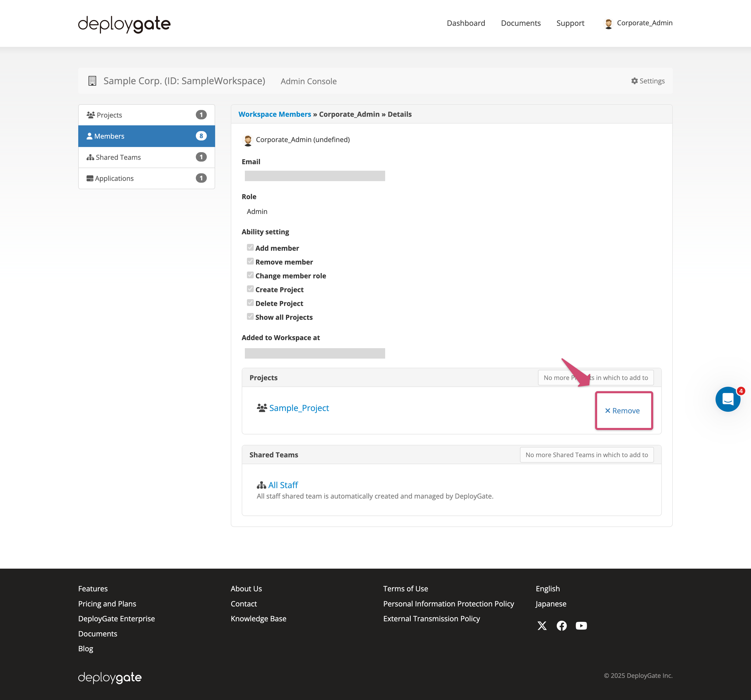Toggle the Add member checkbox
This screenshot has width=751, height=700.
(x=250, y=247)
